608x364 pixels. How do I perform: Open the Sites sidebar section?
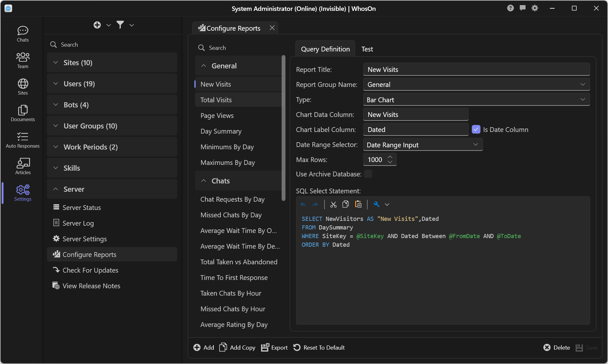point(23,87)
